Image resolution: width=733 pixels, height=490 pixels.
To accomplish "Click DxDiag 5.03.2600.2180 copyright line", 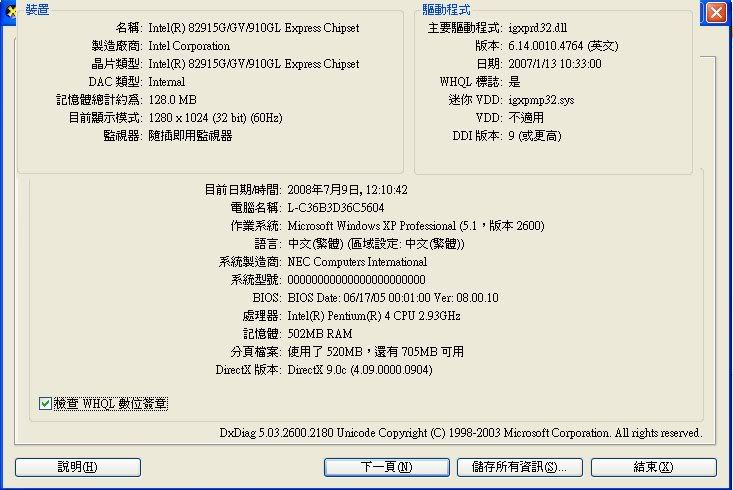I will coord(461,433).
